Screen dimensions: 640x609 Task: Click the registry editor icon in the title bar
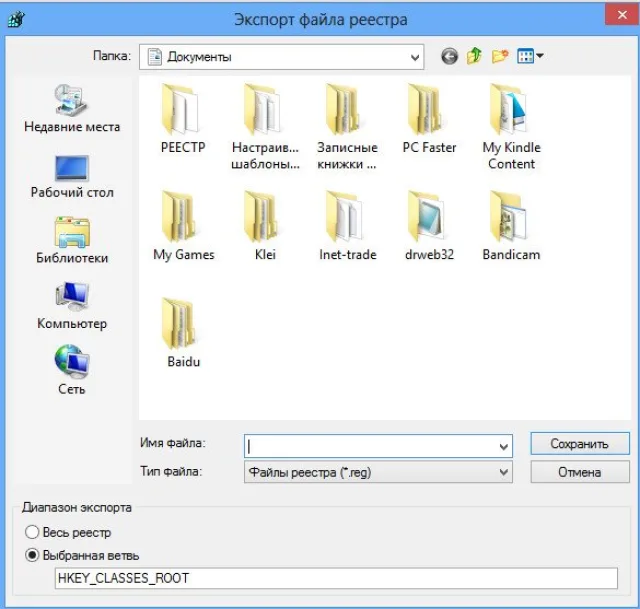(16, 19)
